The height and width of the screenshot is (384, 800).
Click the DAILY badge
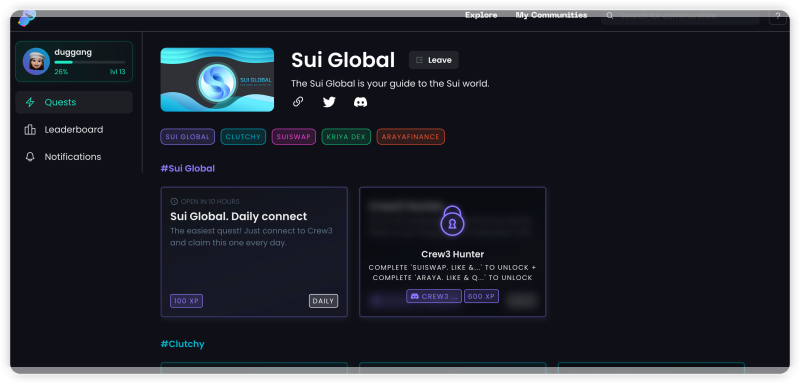pos(323,301)
